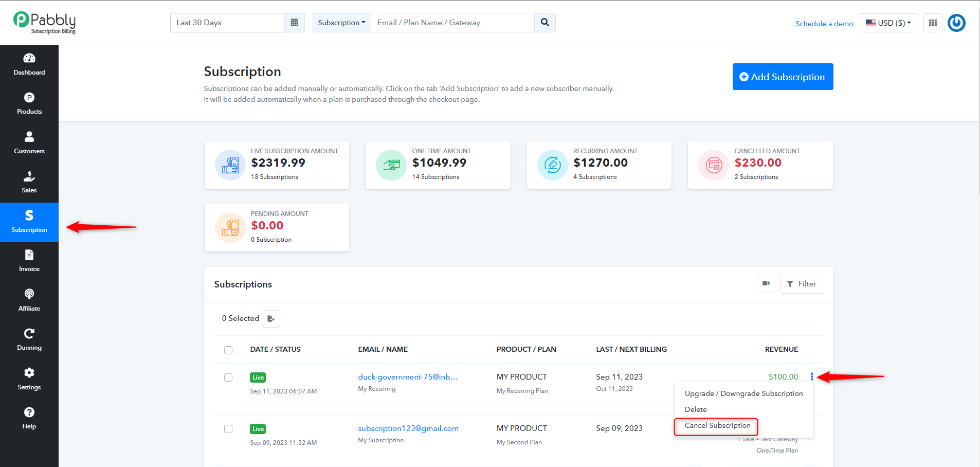Click the LAST / NEXT BILLING column header
The image size is (980, 467).
(x=631, y=349)
